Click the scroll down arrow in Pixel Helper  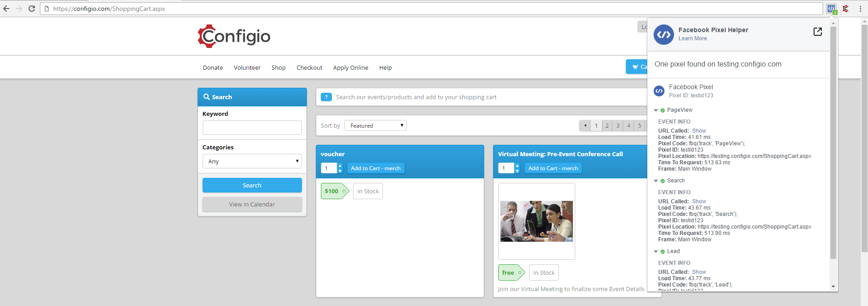tap(833, 287)
